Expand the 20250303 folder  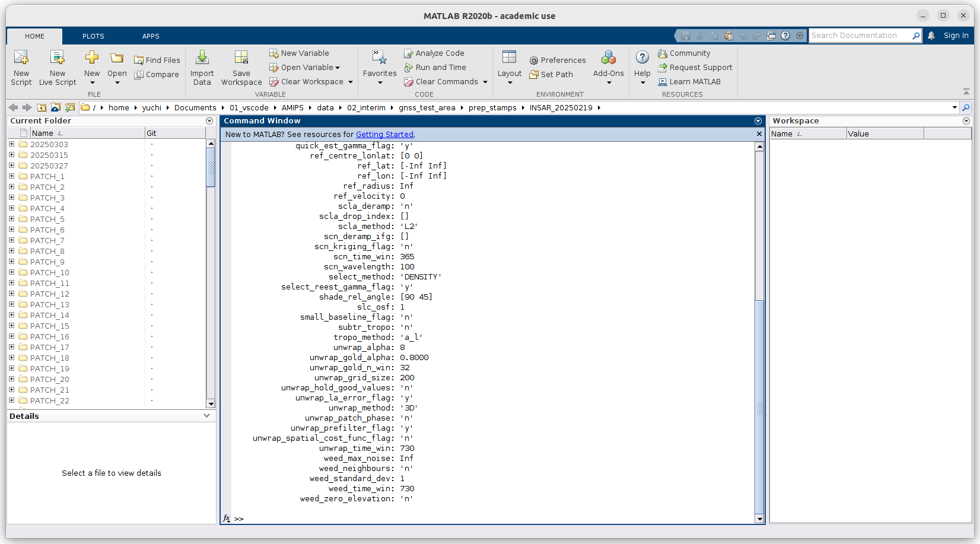pos(11,144)
